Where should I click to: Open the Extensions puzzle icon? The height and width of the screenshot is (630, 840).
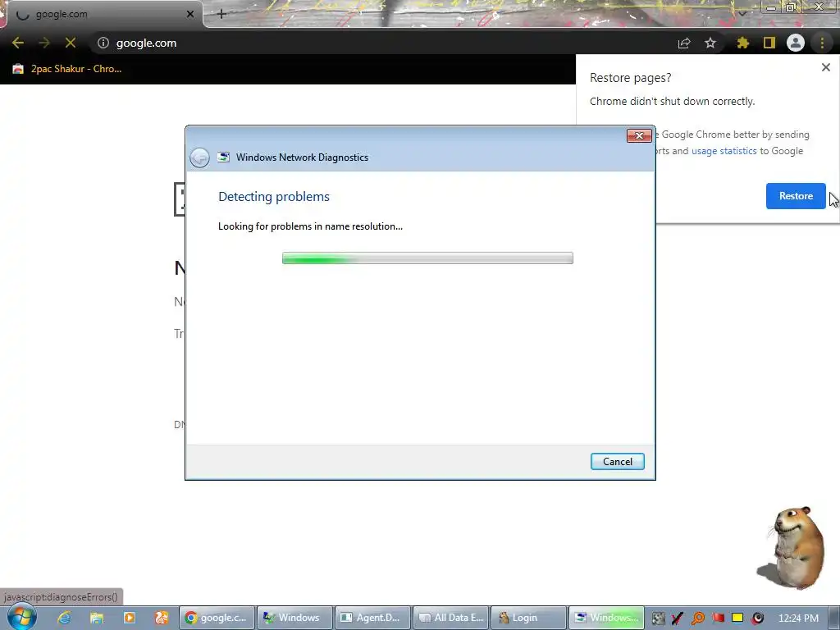(742, 43)
